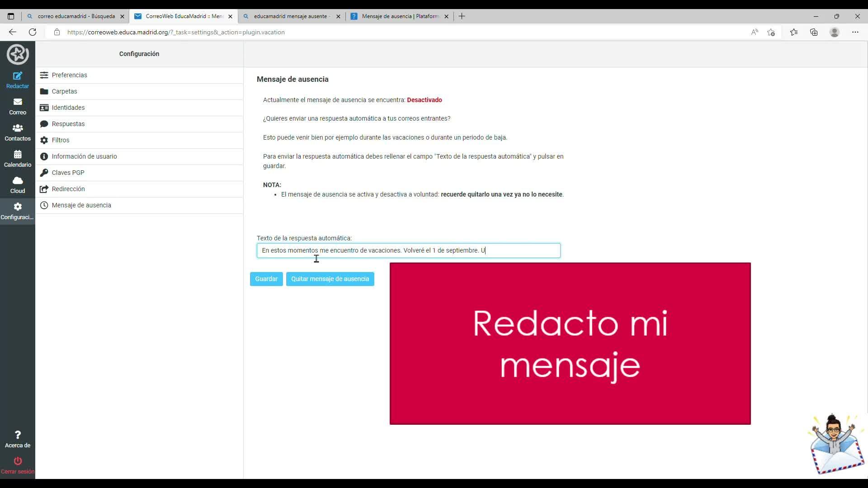
Task: Add page to browser favorites
Action: pos(771,32)
